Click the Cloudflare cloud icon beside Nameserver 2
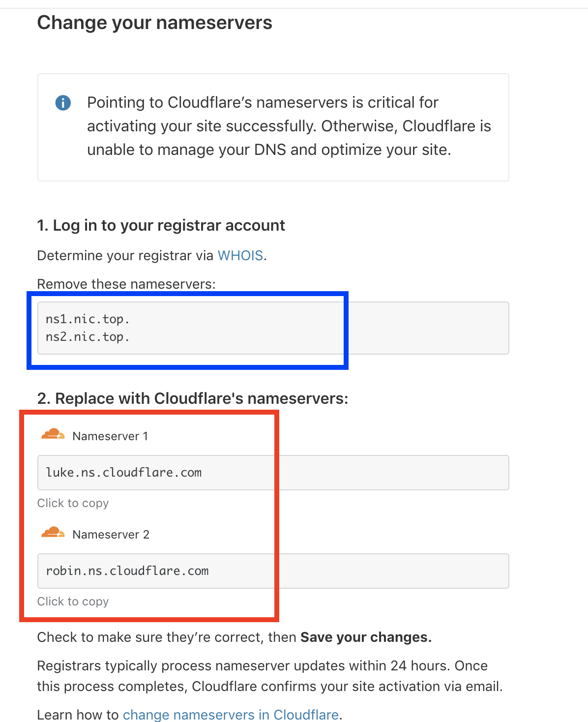This screenshot has height=722, width=588. [53, 533]
